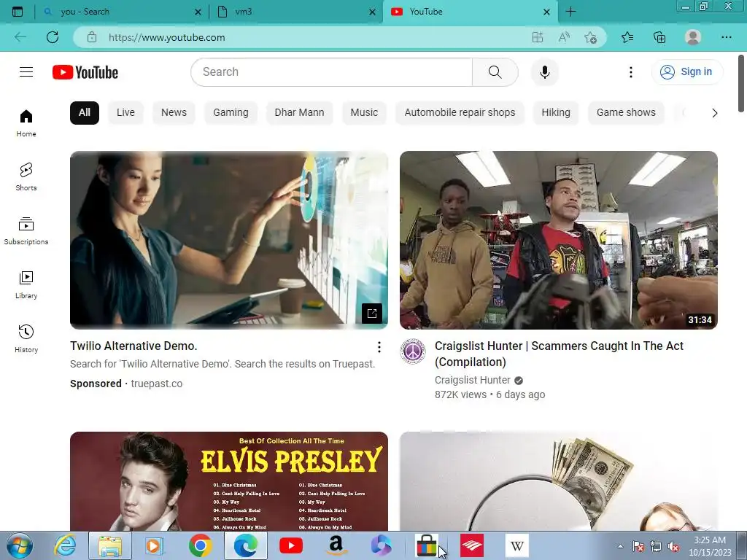
Task: Open Wikipedia taskbar shortcut
Action: 517,545
